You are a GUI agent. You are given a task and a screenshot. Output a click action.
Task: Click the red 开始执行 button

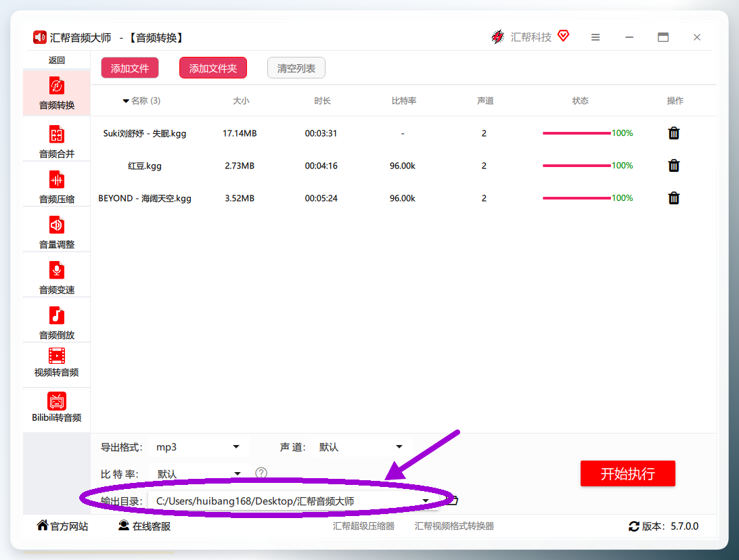pyautogui.click(x=628, y=473)
